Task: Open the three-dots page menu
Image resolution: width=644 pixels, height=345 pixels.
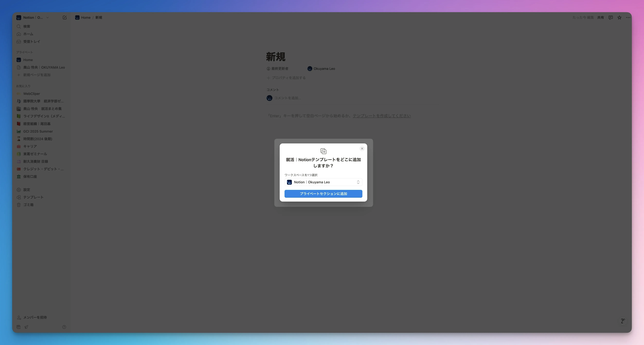Action: (x=628, y=18)
